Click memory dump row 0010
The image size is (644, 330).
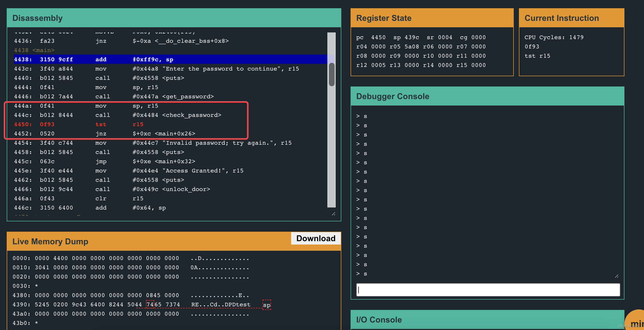[131, 267]
